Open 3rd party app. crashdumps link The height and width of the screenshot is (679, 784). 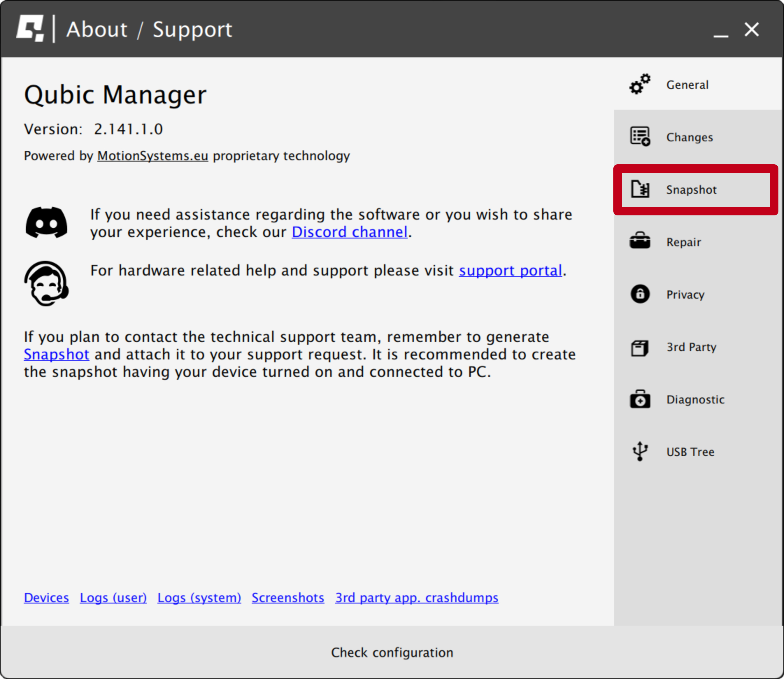coord(416,598)
